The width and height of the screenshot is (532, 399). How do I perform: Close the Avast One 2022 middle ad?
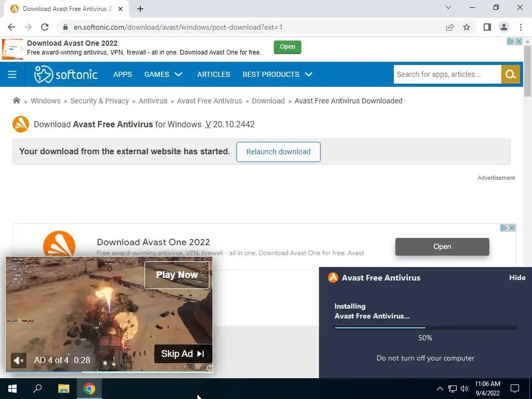click(x=512, y=228)
